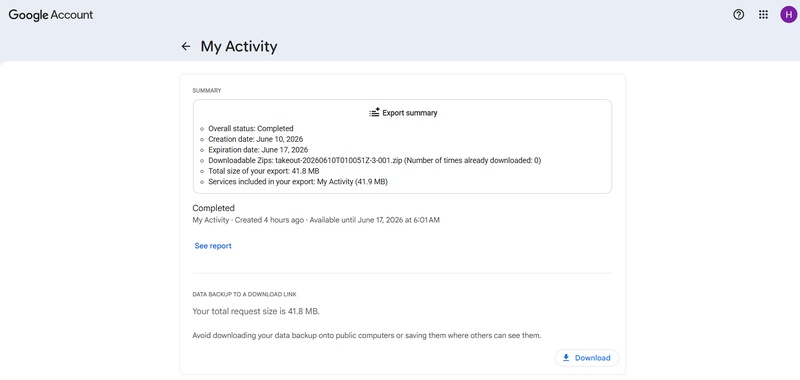Click the Google Account logo
The image size is (800, 380).
51,15
